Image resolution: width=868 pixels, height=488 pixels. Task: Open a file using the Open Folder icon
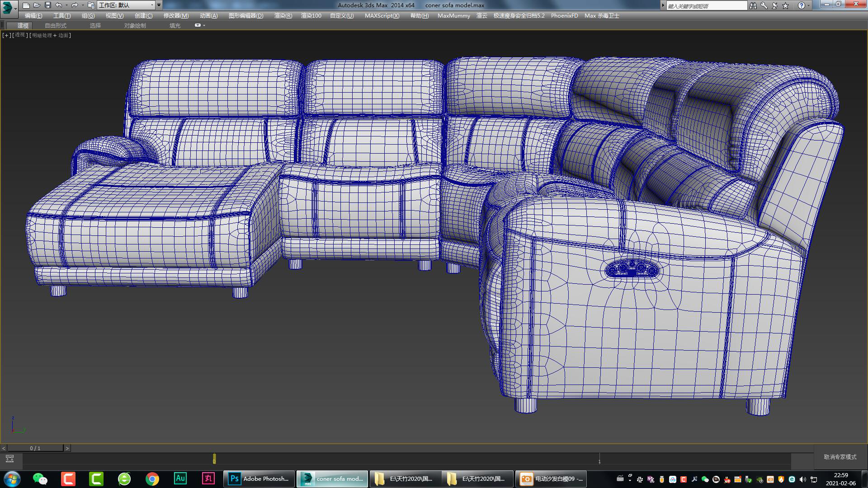[37, 5]
